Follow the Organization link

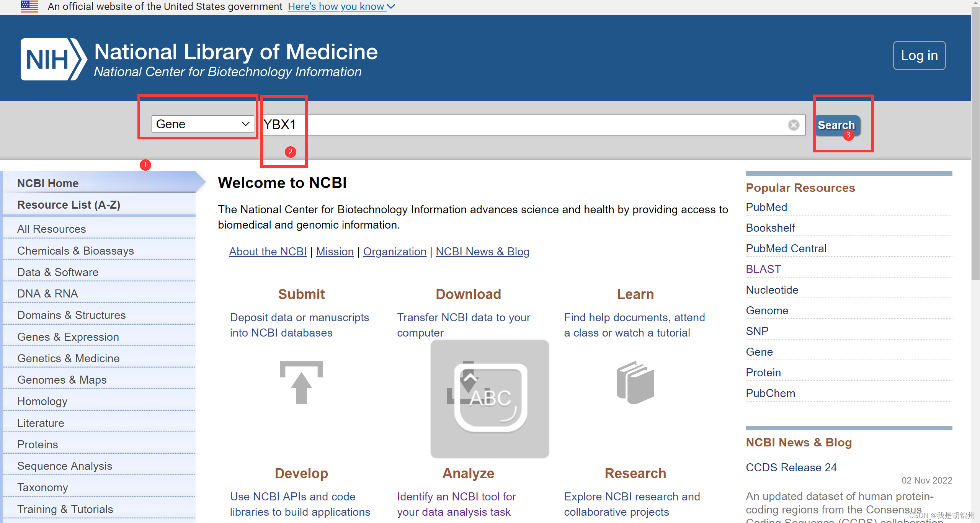coord(395,252)
